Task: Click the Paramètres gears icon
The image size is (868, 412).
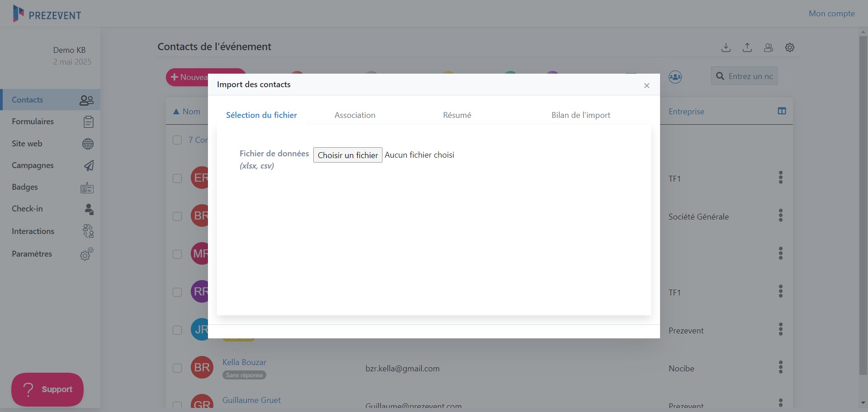Action: [x=87, y=254]
